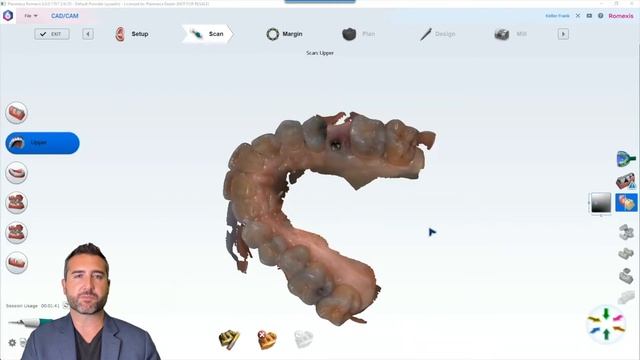The height and width of the screenshot is (360, 640).
Task: Select the Upper scan button
Action: click(42, 143)
